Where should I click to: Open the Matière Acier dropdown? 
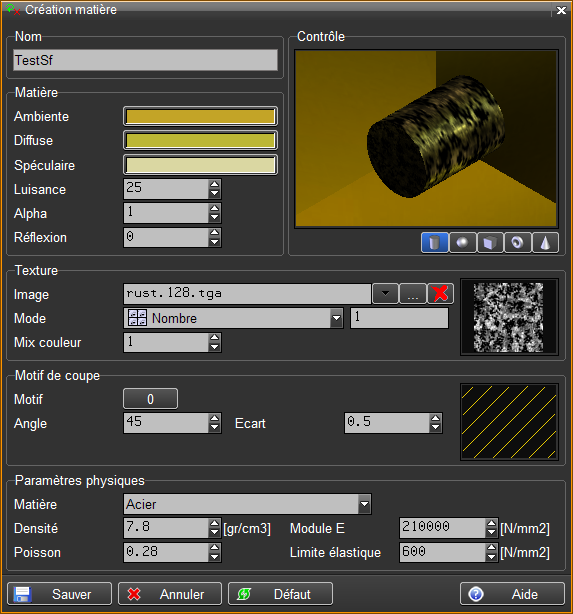[x=364, y=504]
